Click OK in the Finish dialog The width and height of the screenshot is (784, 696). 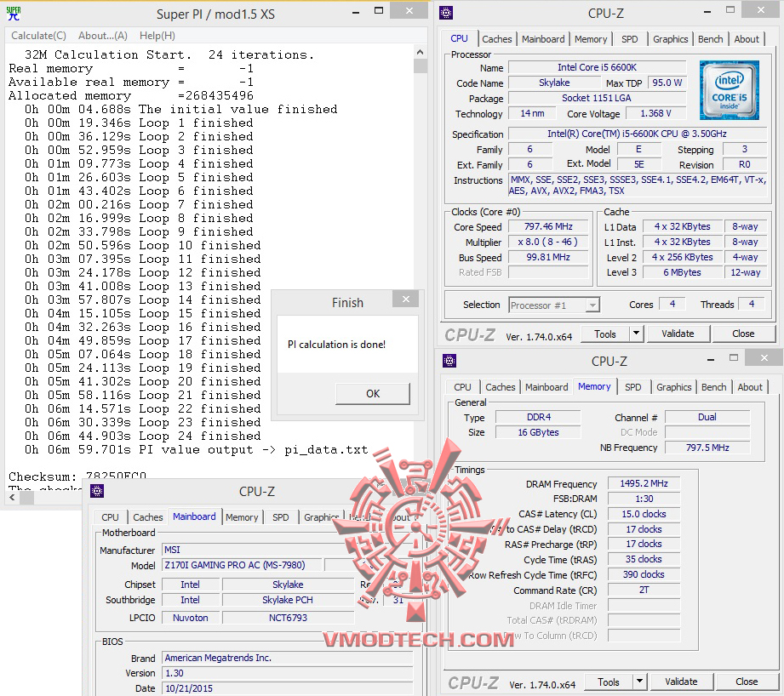pyautogui.click(x=373, y=394)
